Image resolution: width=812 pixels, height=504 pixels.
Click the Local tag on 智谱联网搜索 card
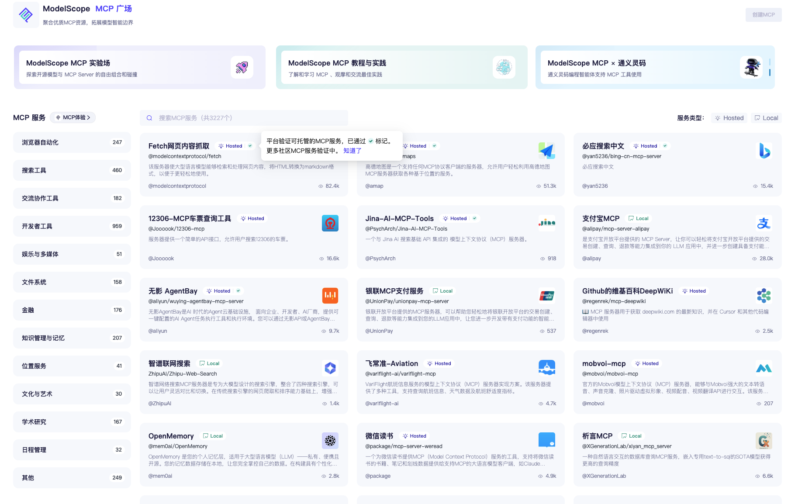point(209,363)
